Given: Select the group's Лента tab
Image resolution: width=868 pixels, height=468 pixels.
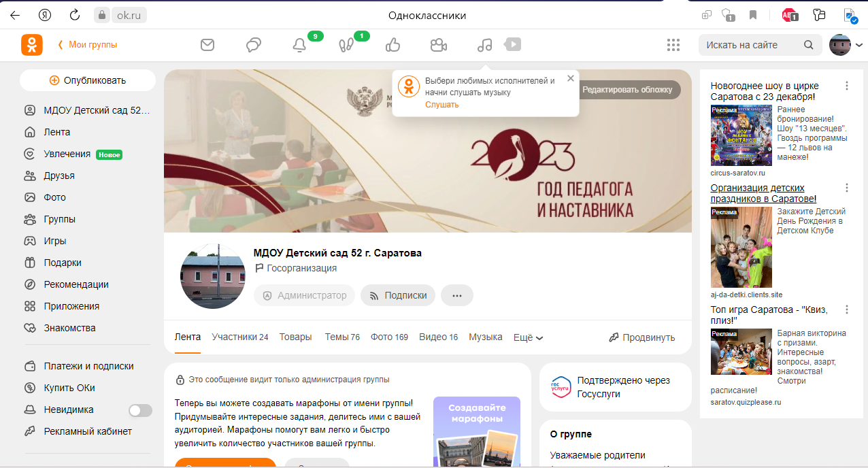Looking at the screenshot, I should coord(188,337).
